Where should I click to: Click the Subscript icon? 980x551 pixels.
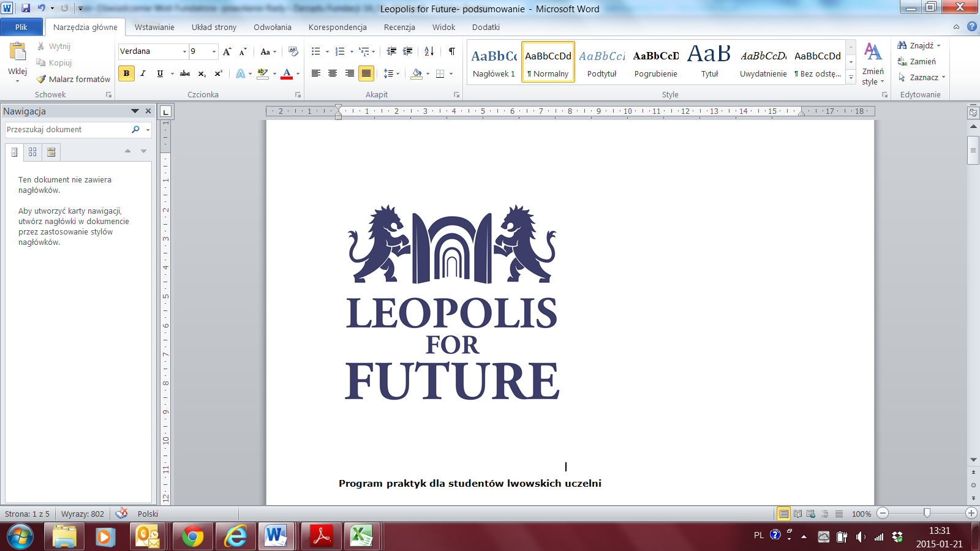coord(202,73)
